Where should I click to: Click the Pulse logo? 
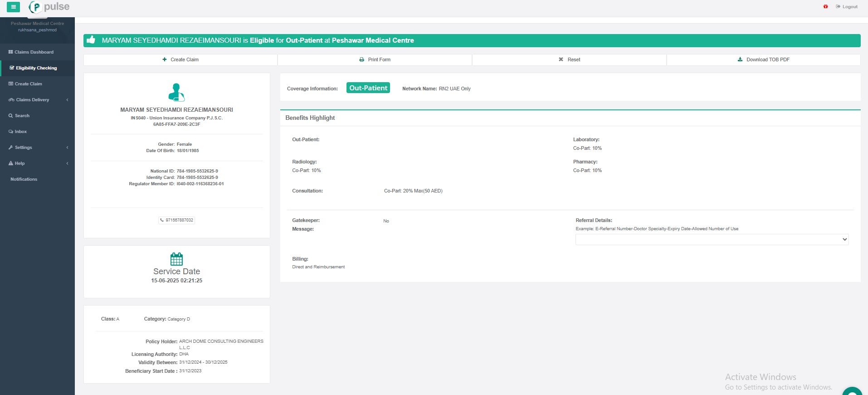pos(49,7)
